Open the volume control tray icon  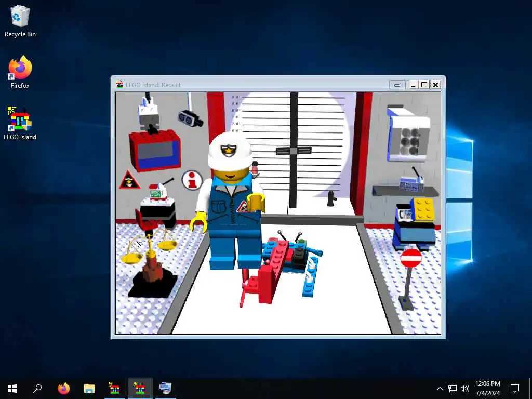pos(465,389)
